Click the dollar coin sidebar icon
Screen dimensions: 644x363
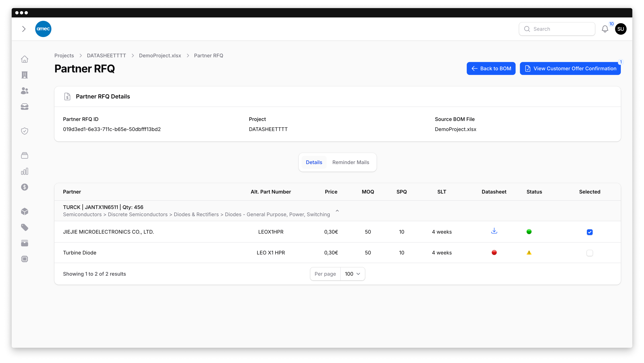click(25, 187)
